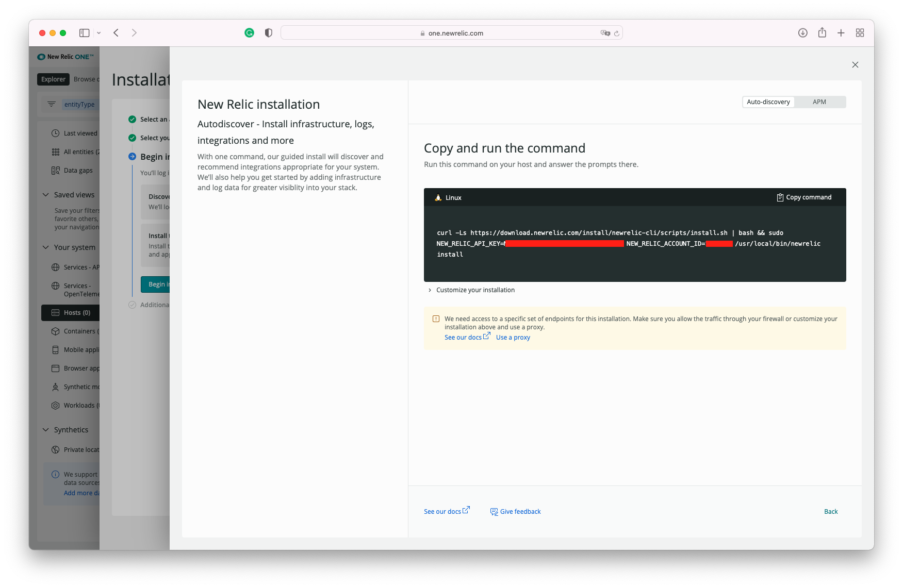
Task: Click the warning icon in firewall notice
Action: [x=436, y=319]
